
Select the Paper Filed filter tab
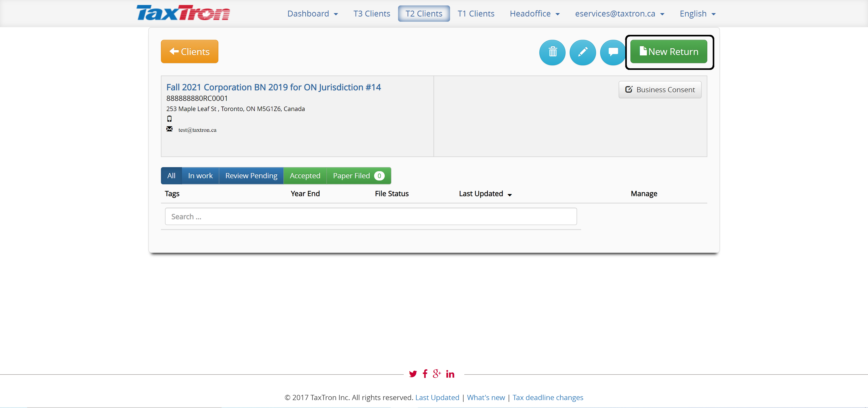(359, 176)
